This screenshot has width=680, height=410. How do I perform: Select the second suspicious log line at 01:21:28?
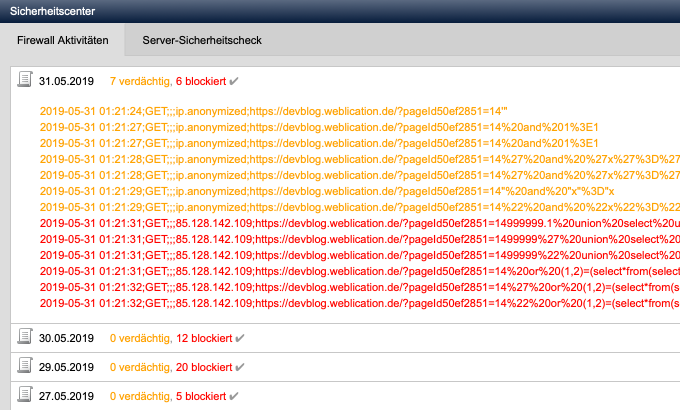[360, 175]
